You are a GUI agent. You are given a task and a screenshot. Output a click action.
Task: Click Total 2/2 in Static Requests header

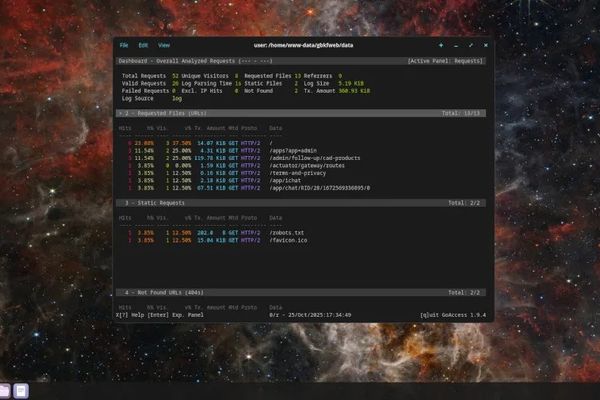click(464, 203)
